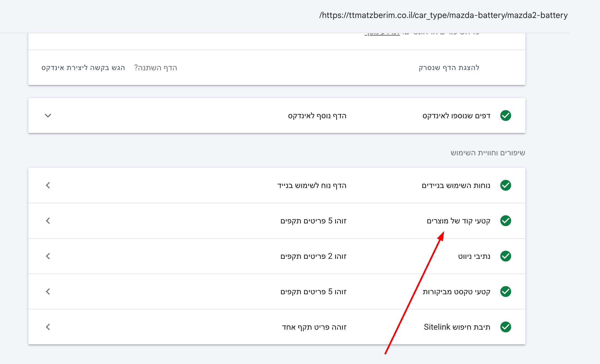This screenshot has height=364, width=600.
Task: Click זוהו 2 פריטים תקפים status
Action: coord(313,256)
